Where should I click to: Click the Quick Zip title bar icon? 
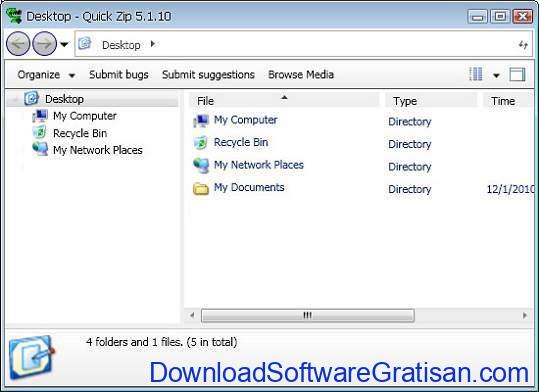[x=14, y=16]
